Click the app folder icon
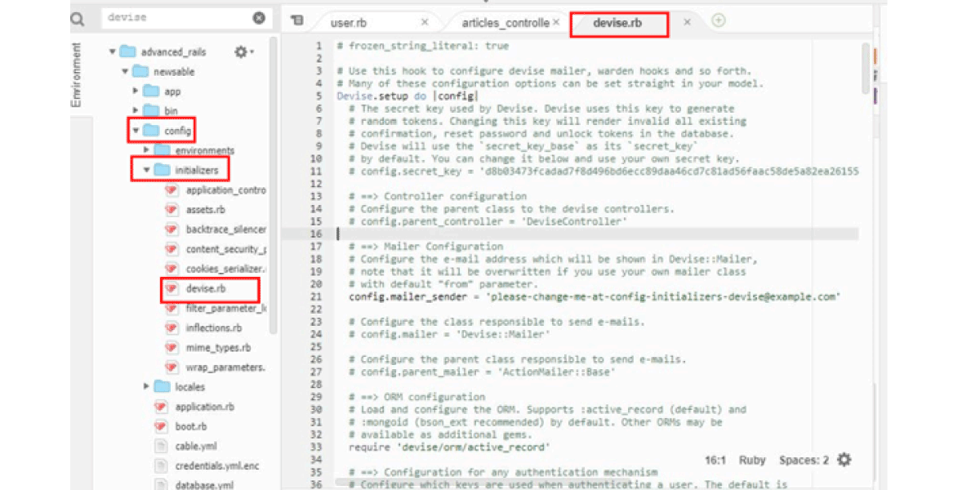Viewport: 980px width, 490px height. (151, 91)
